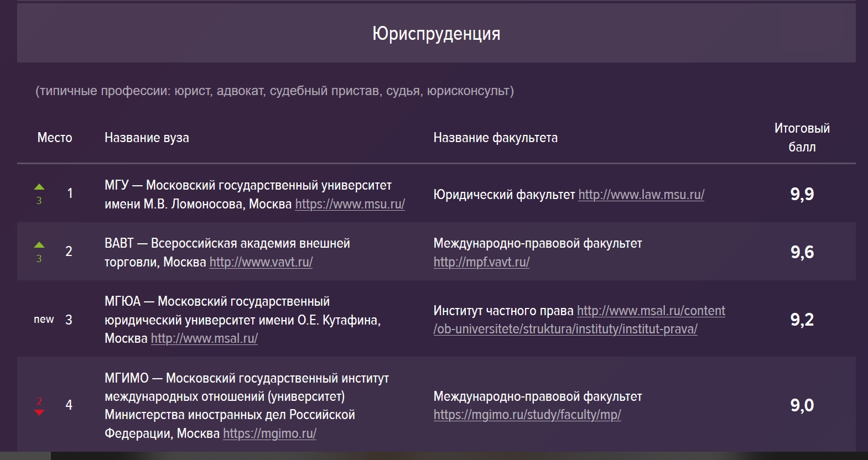Click the 'Итоговый балл' column header
Viewport: 868px width, 460px height.
pos(802,138)
